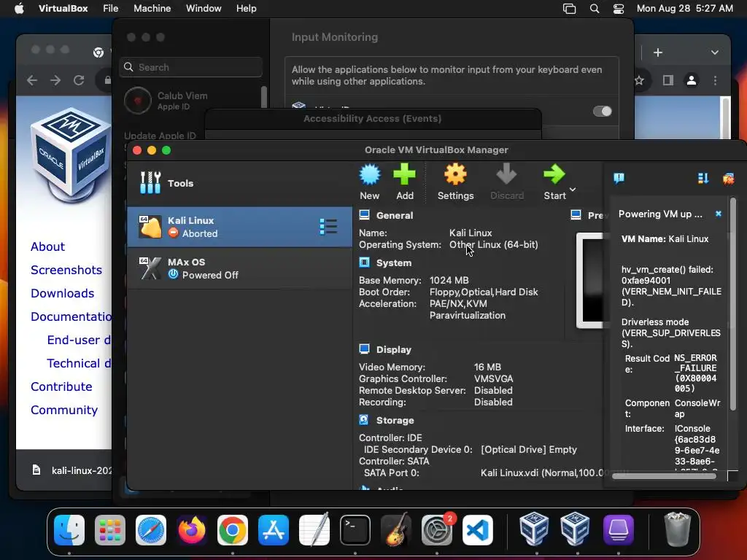747x560 pixels.
Task: Click the Chrome forward arrow
Action: (x=55, y=80)
